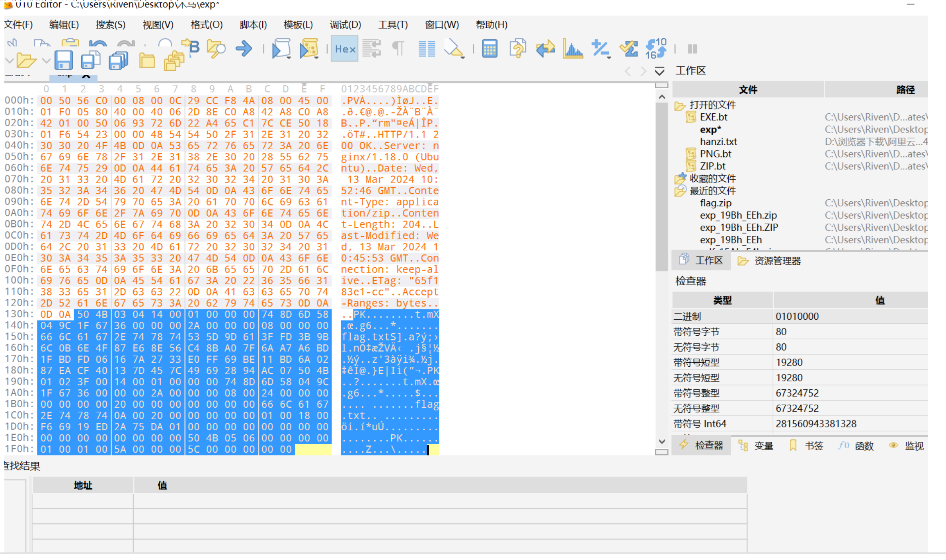Open the Compare files arrows icon
The image size is (946, 560).
click(x=545, y=49)
